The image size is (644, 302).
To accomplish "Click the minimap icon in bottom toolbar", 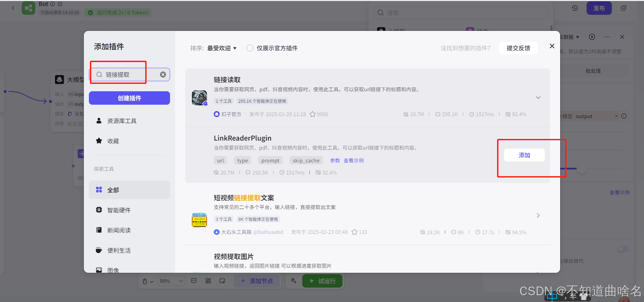I will (x=222, y=281).
